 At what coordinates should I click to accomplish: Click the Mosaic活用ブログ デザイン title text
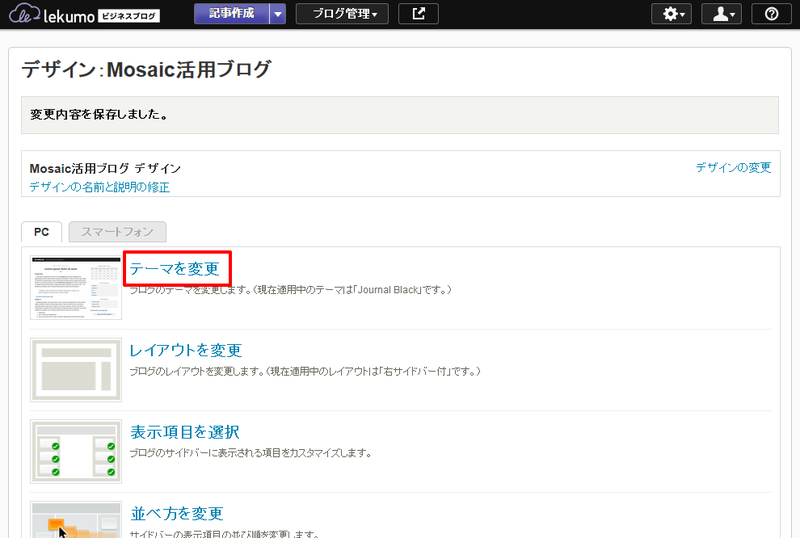105,168
